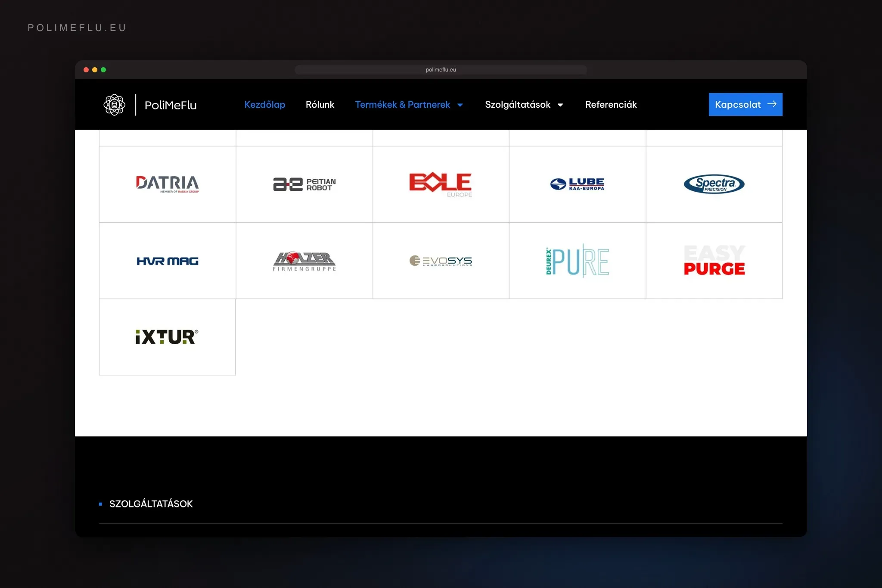
Task: Select the Easy Purge logo
Action: tap(714, 260)
